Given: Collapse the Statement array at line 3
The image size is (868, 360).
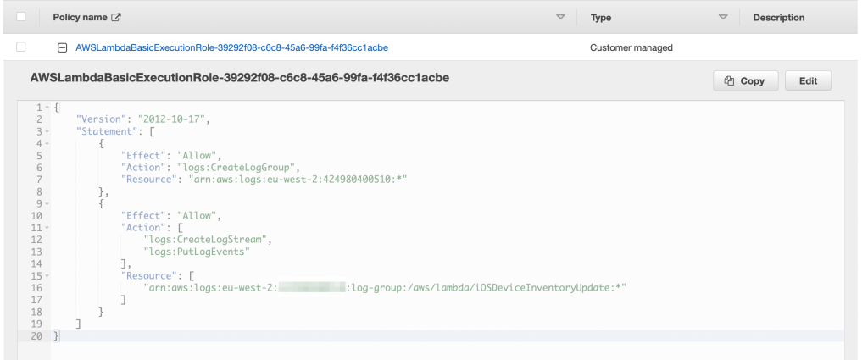Looking at the screenshot, I should click(x=44, y=131).
